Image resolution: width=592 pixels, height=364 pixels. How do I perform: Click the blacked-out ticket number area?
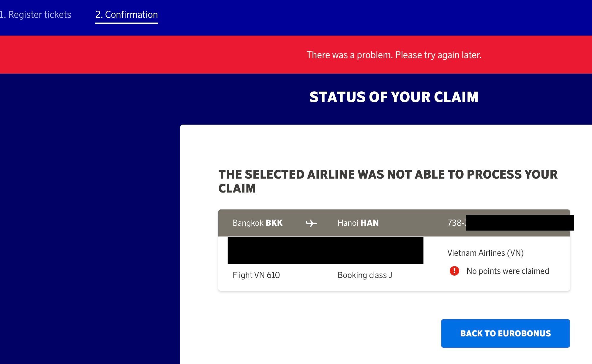520,223
